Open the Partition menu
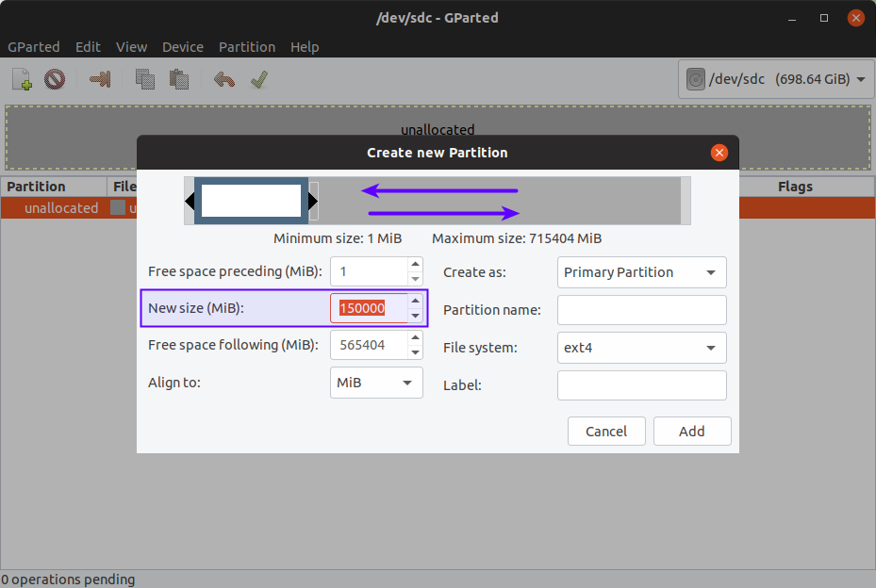This screenshot has width=876, height=588. 247,47
